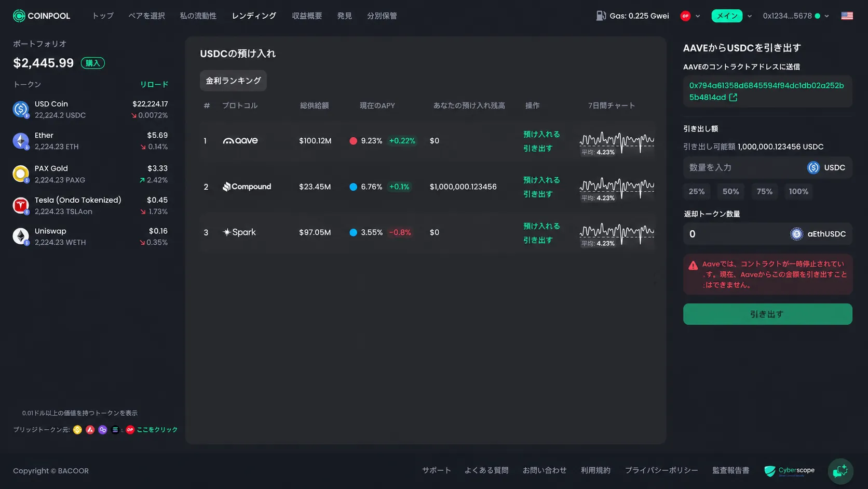Click the purple Polygon bridge icon
The image size is (868, 489).
pos(103,430)
